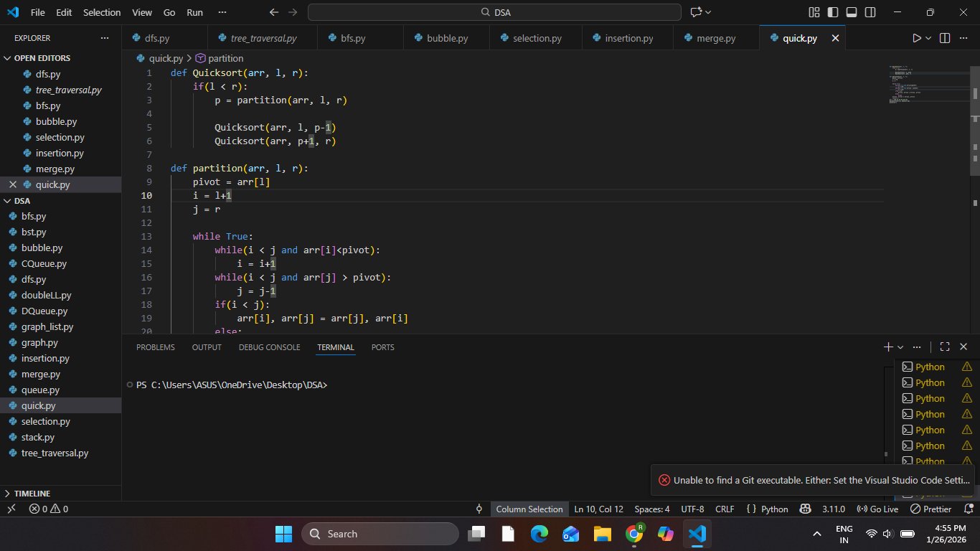This screenshot has height=551, width=980.
Task: Toggle Column Selection mode in status bar
Action: coord(529,509)
